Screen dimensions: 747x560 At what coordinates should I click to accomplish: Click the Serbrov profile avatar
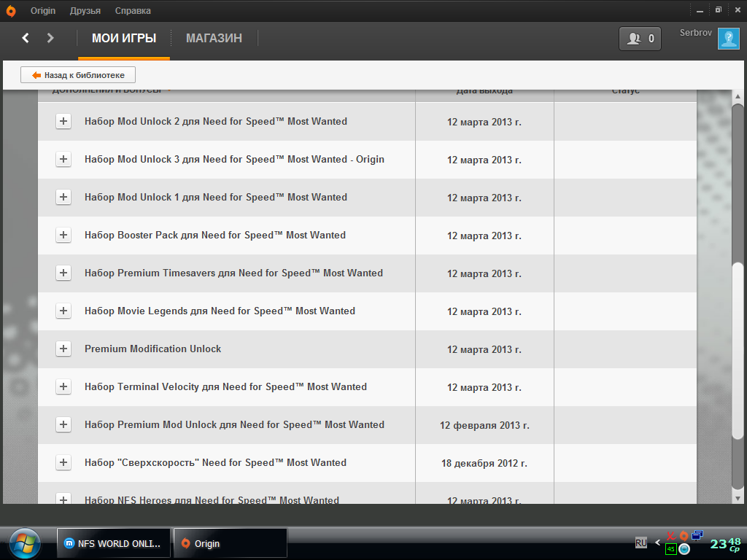728,39
